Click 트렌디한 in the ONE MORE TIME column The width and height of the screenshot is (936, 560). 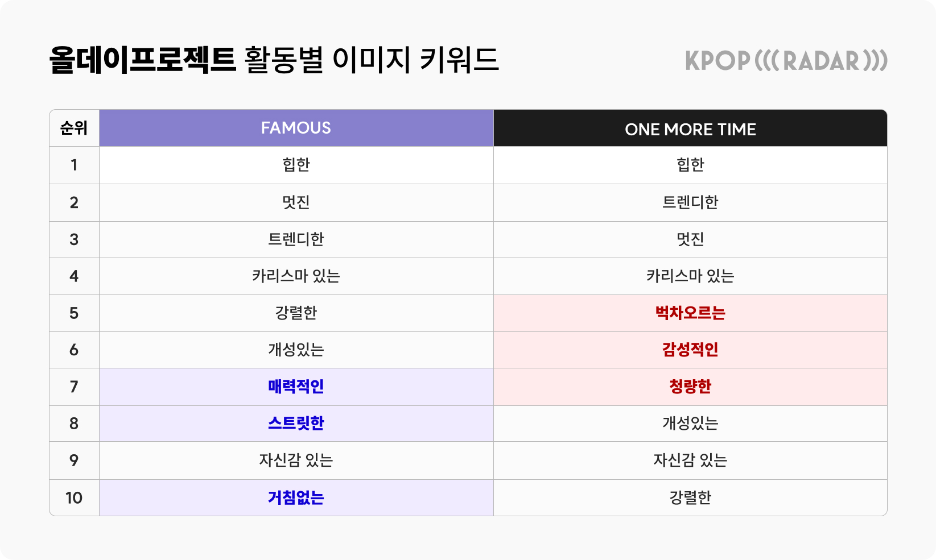coord(690,202)
